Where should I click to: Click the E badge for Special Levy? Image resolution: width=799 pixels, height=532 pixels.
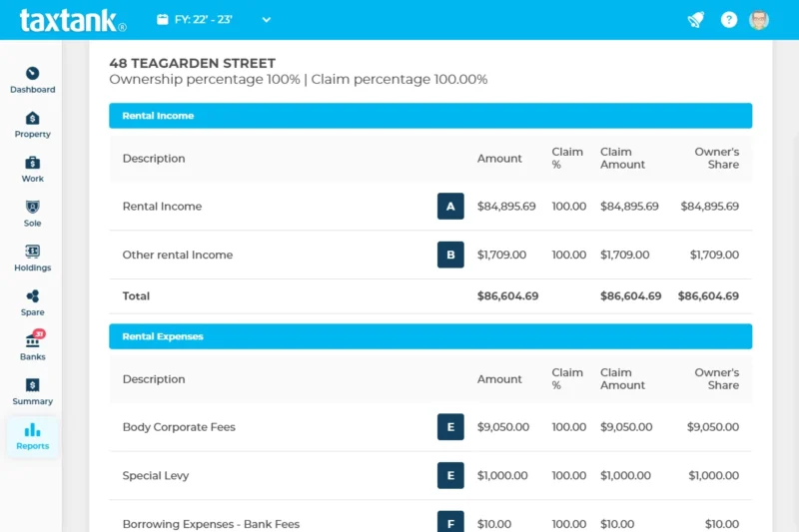coord(450,475)
